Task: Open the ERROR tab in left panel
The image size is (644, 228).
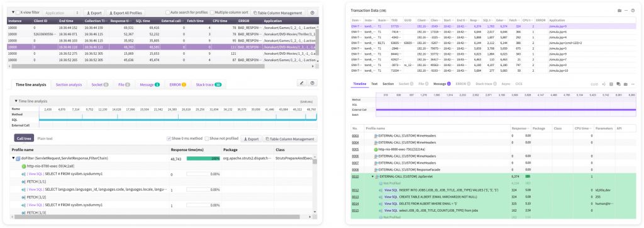Action: pyautogui.click(x=177, y=85)
